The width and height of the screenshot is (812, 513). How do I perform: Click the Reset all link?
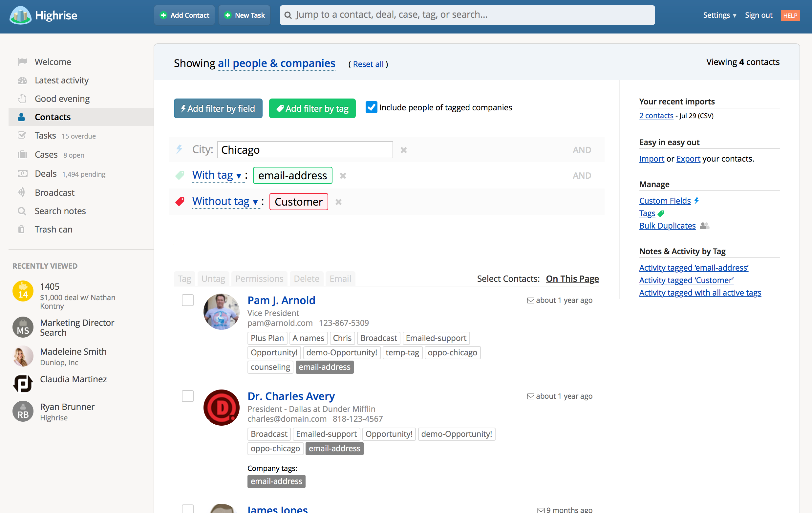(368, 64)
